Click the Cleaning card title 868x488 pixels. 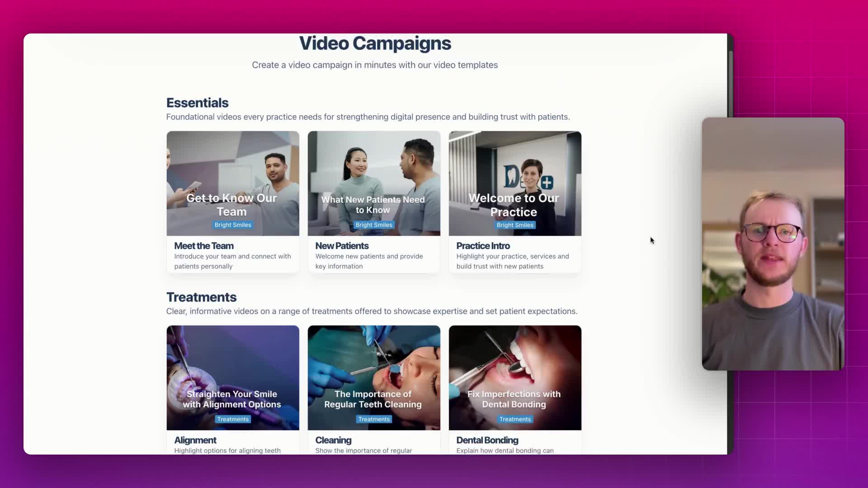coord(333,440)
